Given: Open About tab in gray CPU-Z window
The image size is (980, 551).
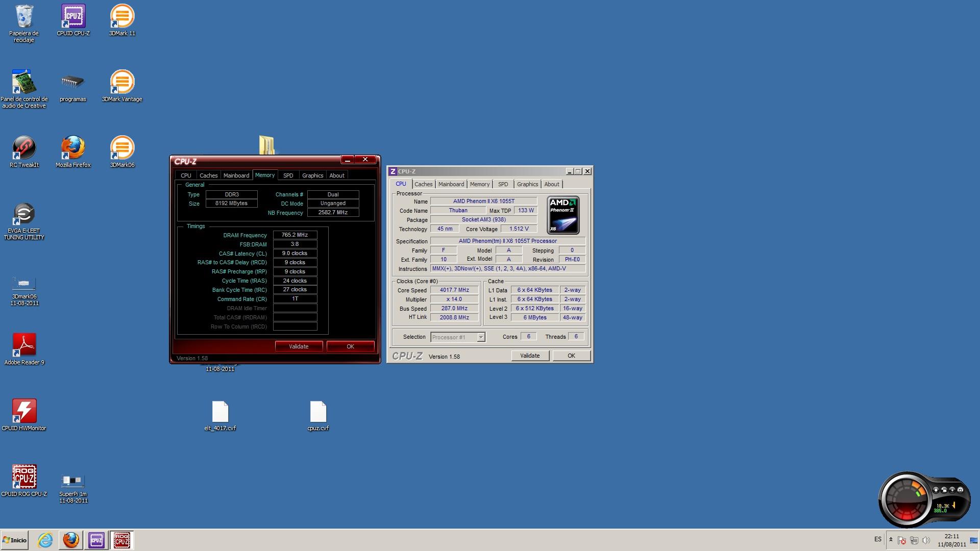Looking at the screenshot, I should coord(552,184).
